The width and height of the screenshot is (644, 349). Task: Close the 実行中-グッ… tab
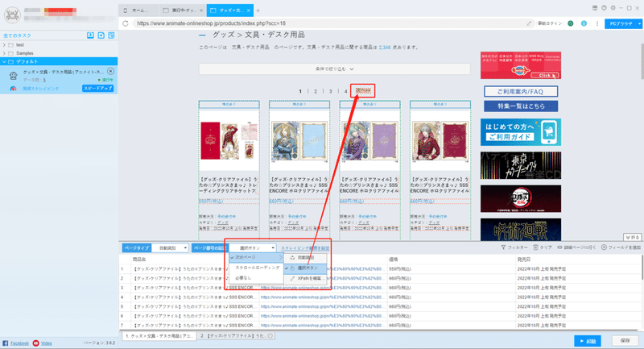point(200,10)
